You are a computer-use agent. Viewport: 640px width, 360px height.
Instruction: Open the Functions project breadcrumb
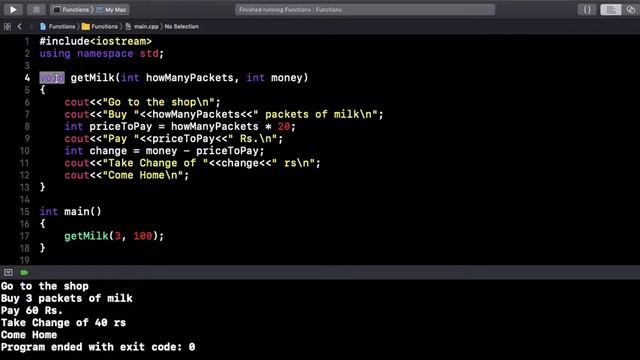[x=58, y=27]
